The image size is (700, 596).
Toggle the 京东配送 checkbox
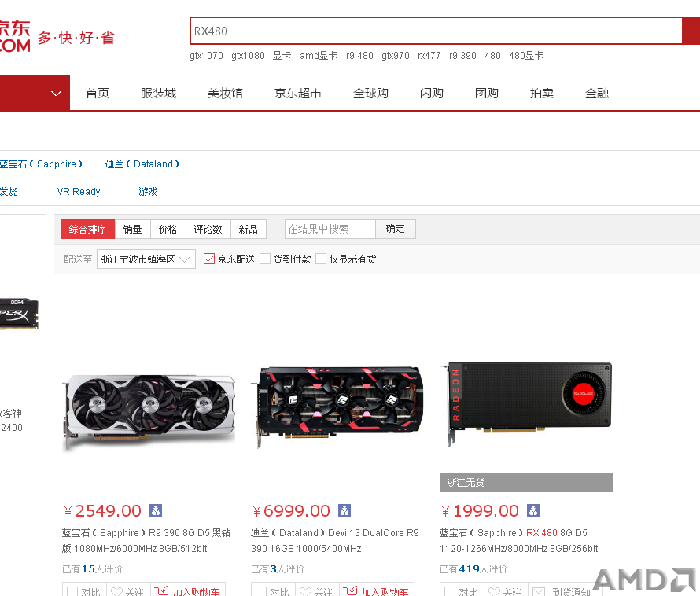click(209, 259)
